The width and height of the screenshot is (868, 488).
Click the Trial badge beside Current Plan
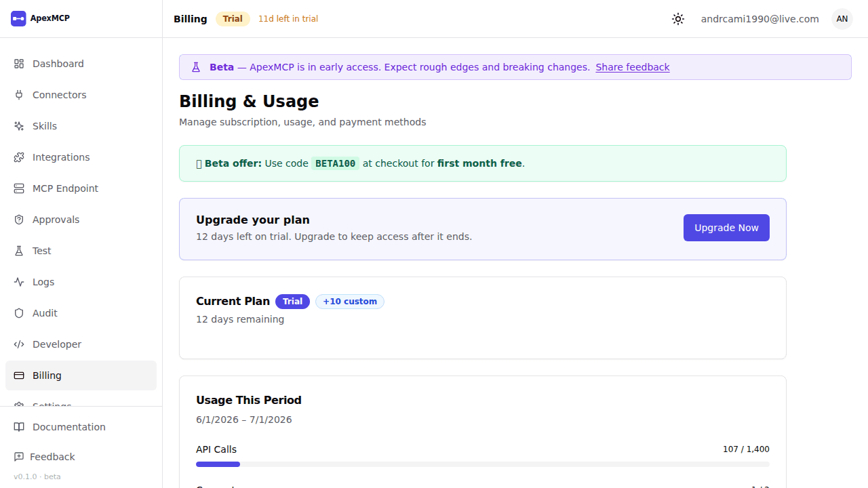pyautogui.click(x=292, y=302)
